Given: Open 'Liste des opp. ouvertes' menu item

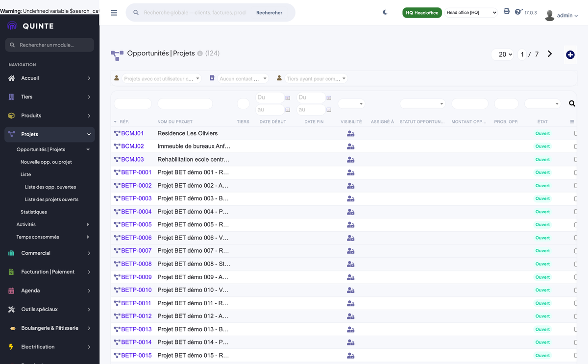Looking at the screenshot, I should [50, 187].
